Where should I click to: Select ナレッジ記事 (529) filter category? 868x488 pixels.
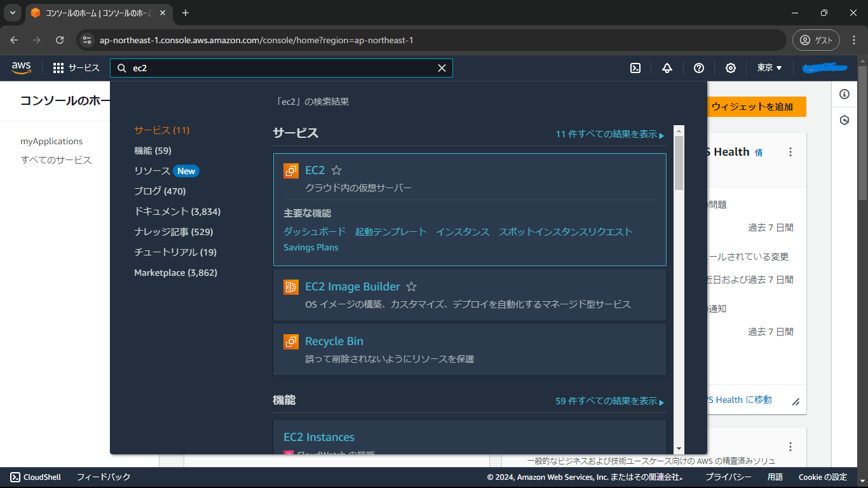pyautogui.click(x=173, y=232)
